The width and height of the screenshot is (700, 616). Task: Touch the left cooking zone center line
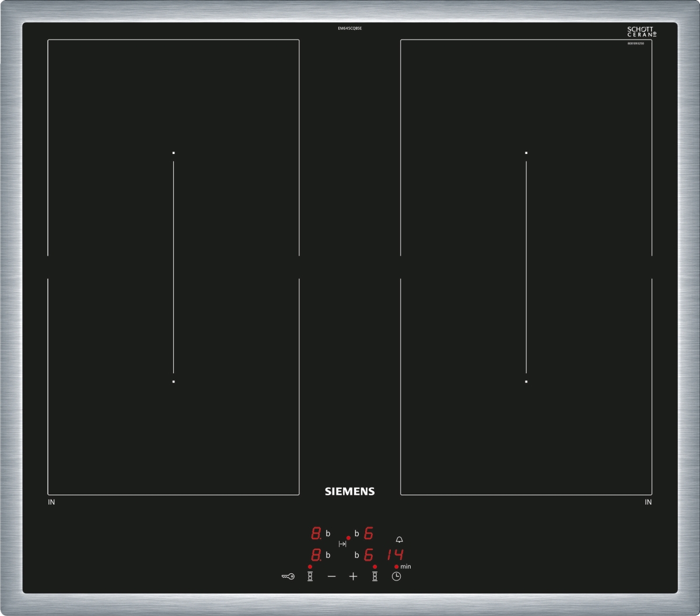click(x=173, y=267)
